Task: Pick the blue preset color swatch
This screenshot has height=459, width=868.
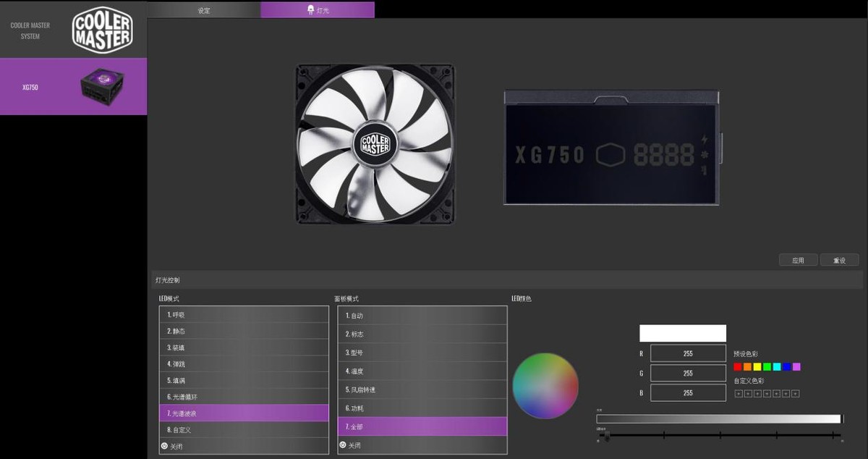Action: tap(787, 367)
